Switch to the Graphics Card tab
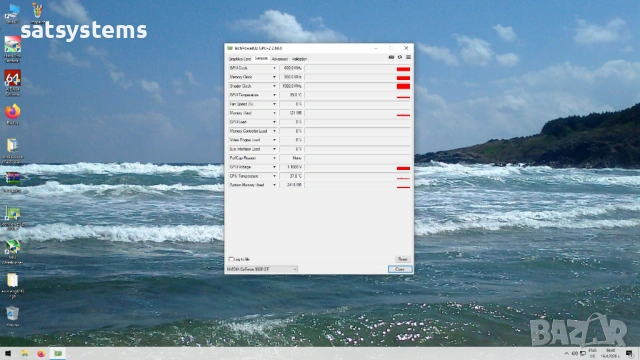This screenshot has height=360, width=640. 240,59
